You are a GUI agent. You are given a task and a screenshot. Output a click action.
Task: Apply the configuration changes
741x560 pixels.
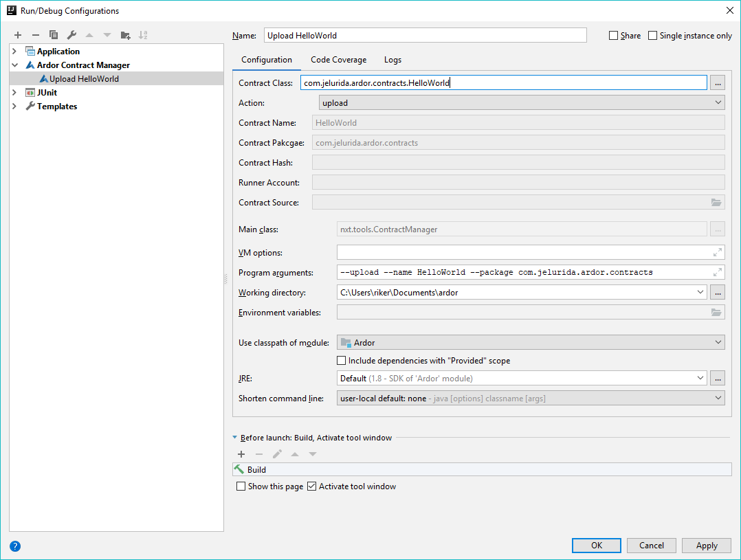click(706, 545)
